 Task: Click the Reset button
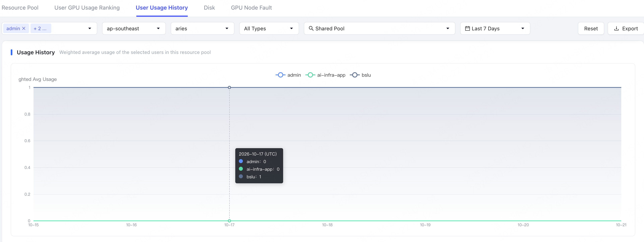[x=591, y=29]
